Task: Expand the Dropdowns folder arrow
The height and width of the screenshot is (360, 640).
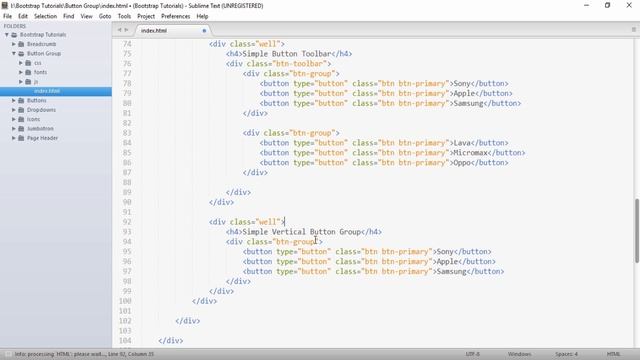Action: tap(13, 110)
